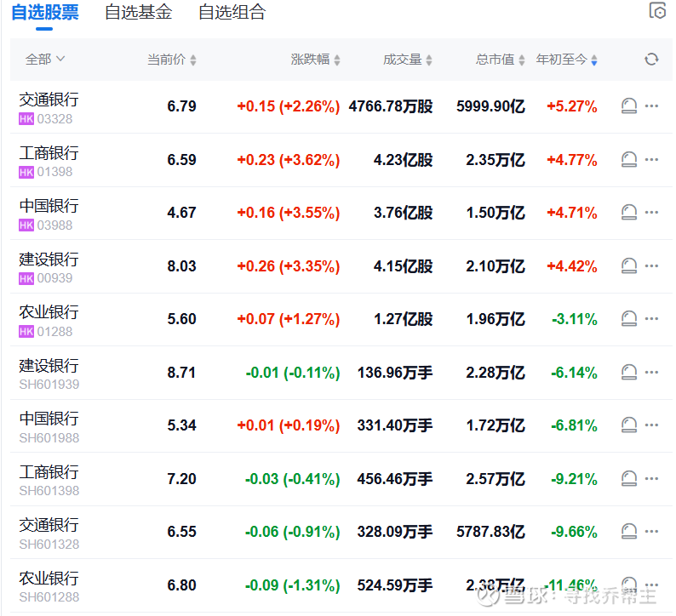Image resolution: width=676 pixels, height=616 pixels.
Task: Click the refresh icon in table header
Action: (x=651, y=60)
